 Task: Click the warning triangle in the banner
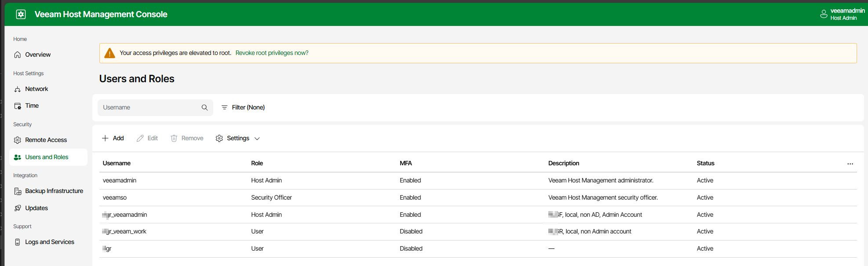(109, 53)
